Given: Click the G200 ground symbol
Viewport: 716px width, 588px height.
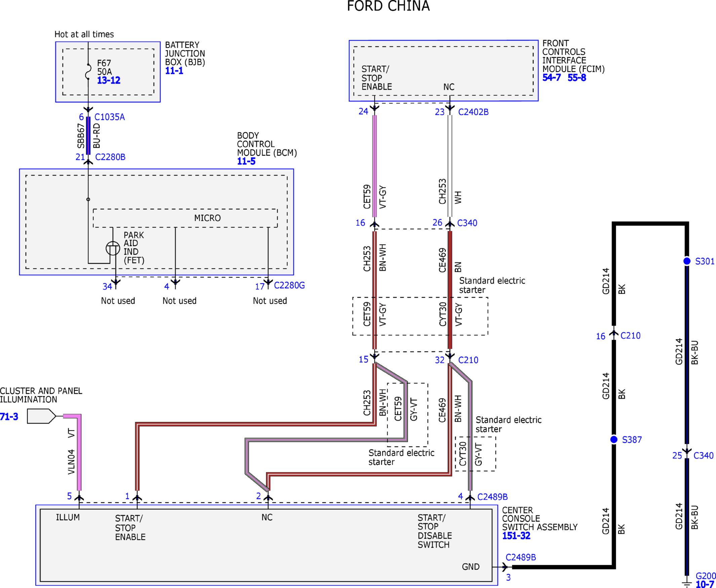Looking at the screenshot, I should point(687,584).
